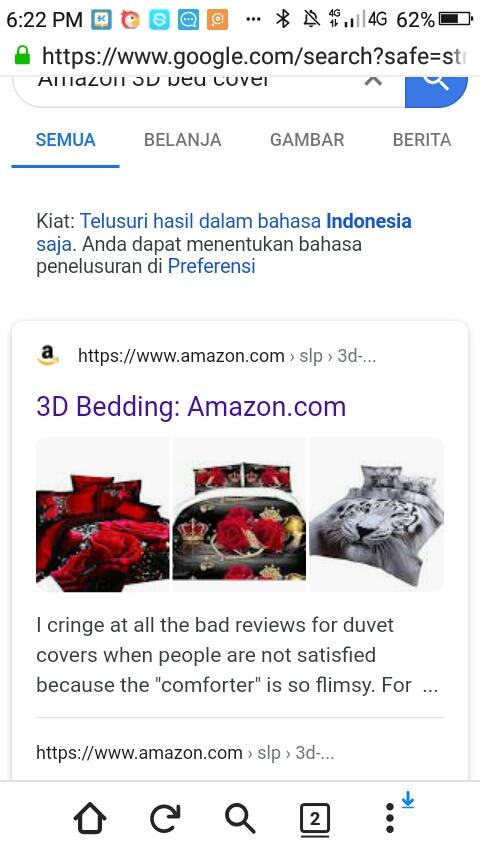Clear search text with X icon
The image size is (480, 854).
click(x=373, y=80)
